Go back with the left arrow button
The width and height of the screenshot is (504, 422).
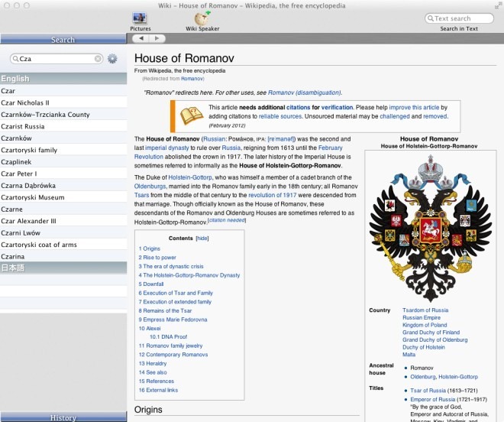coord(141,39)
